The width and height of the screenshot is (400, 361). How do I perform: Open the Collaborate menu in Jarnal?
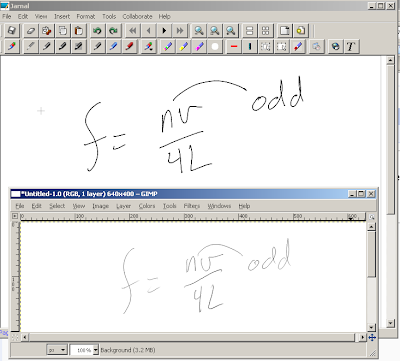coord(137,16)
